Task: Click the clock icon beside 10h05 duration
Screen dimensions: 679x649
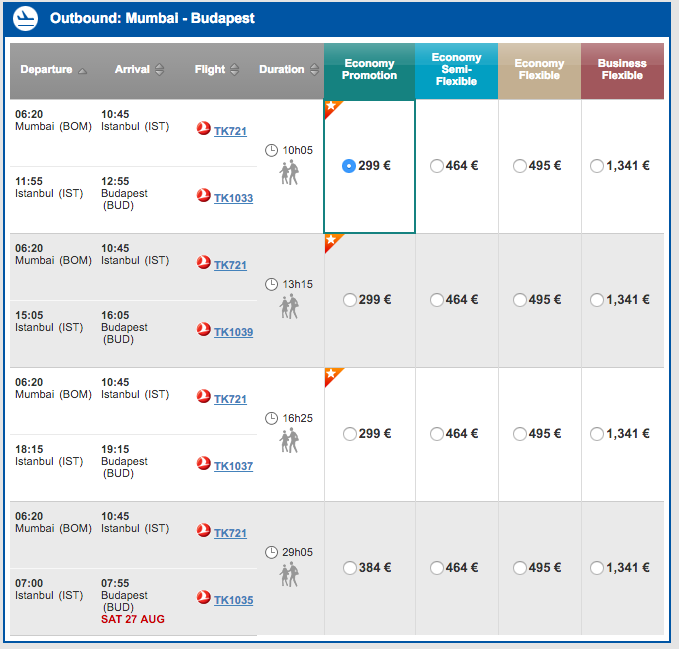Action: click(272, 151)
